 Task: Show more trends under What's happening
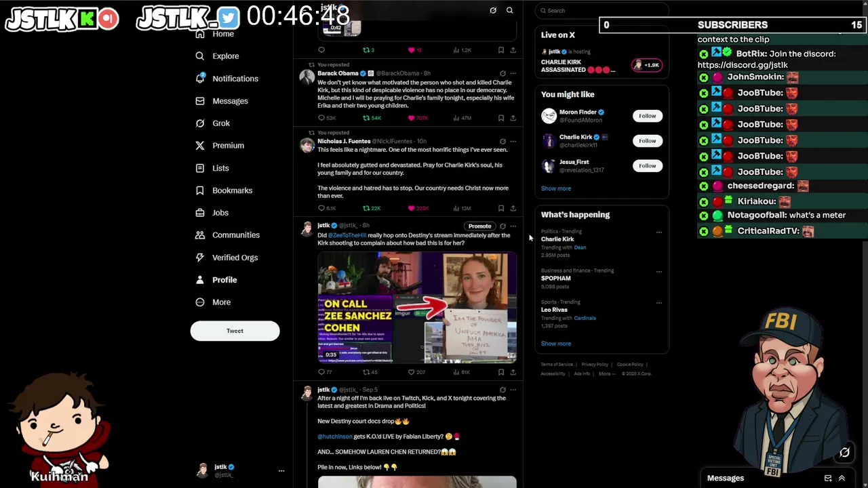coord(556,344)
